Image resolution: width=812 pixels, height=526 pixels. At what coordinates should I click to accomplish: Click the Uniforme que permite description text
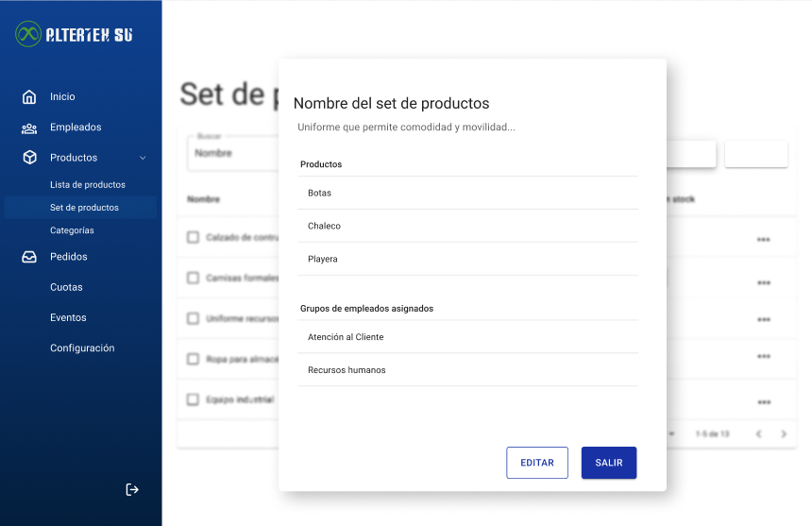406,127
